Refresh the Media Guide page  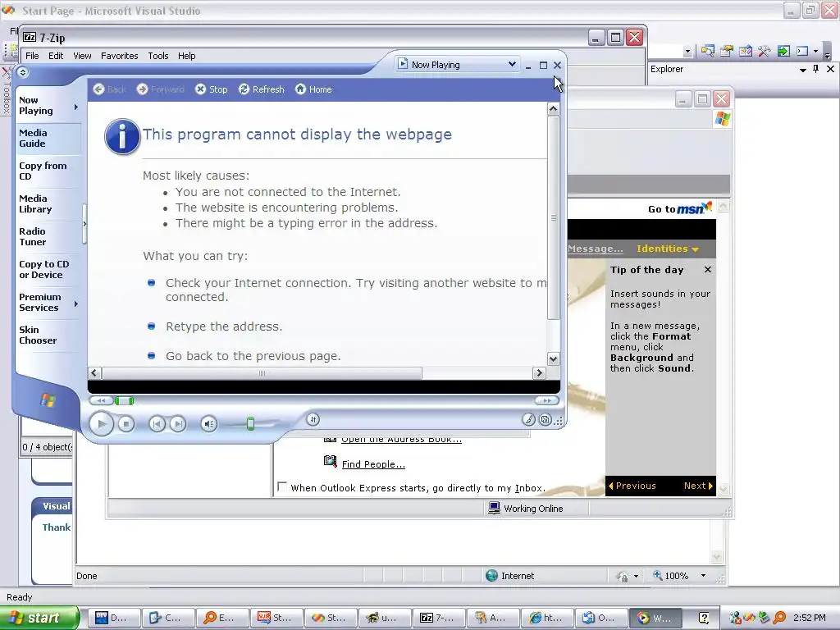(x=262, y=89)
